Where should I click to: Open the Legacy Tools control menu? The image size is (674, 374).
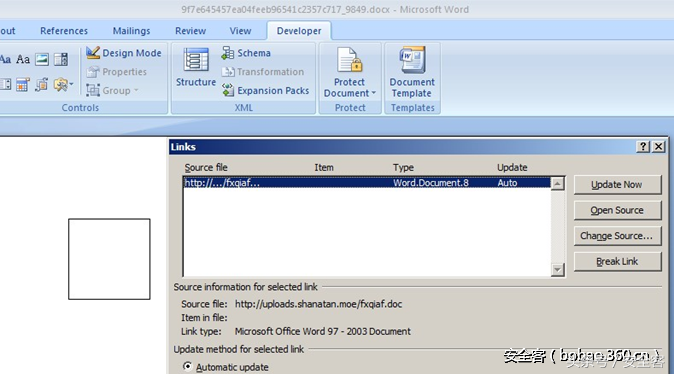pos(63,85)
